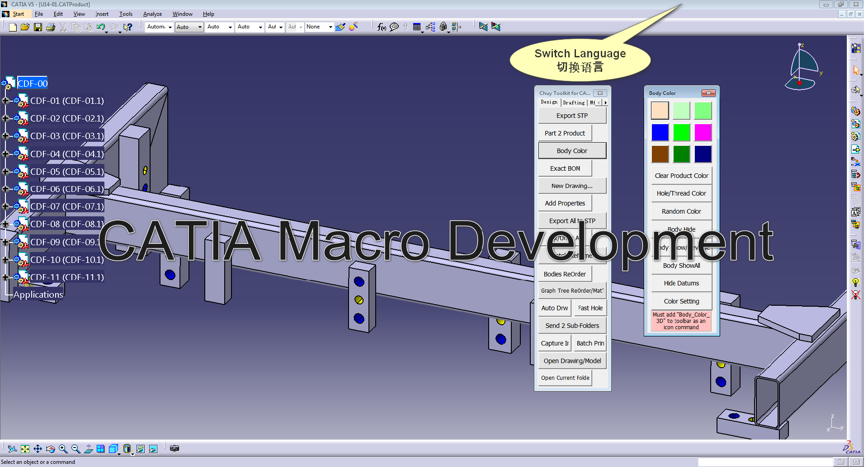The height and width of the screenshot is (467, 868).
Task: Select the Applications node in tree
Action: 38,294
